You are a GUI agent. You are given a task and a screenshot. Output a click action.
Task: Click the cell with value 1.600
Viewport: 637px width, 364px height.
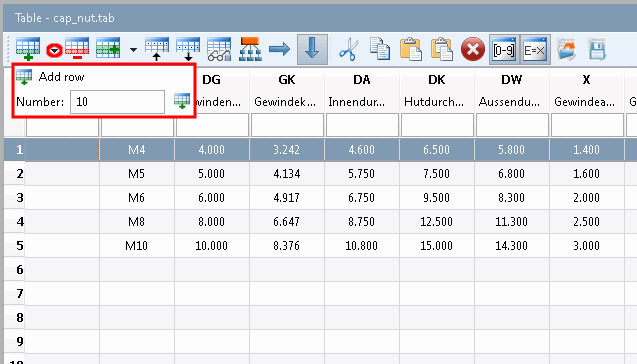tap(587, 174)
